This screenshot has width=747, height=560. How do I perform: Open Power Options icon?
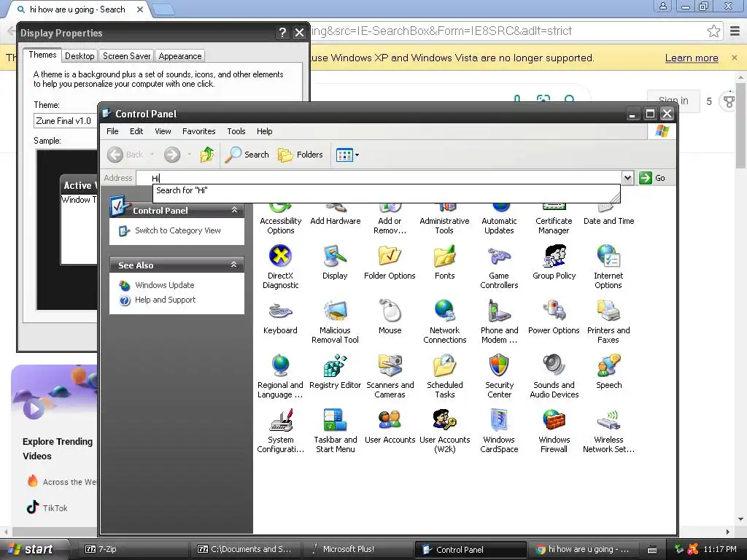tap(554, 311)
